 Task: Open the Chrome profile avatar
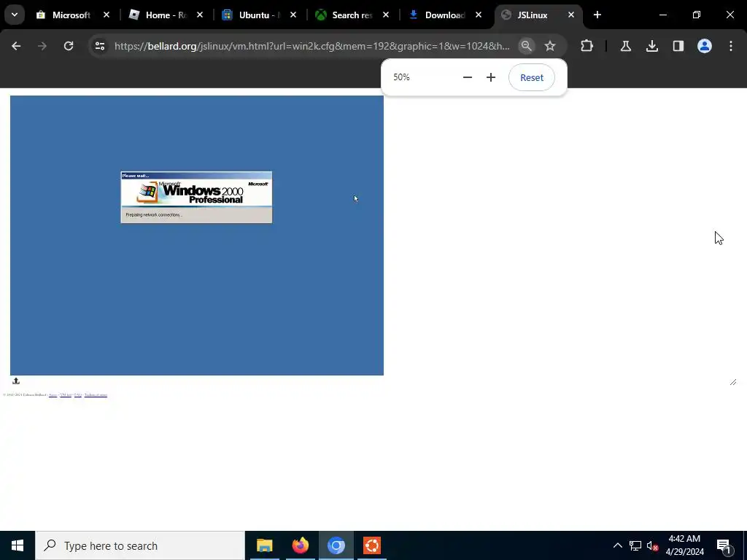click(x=704, y=46)
